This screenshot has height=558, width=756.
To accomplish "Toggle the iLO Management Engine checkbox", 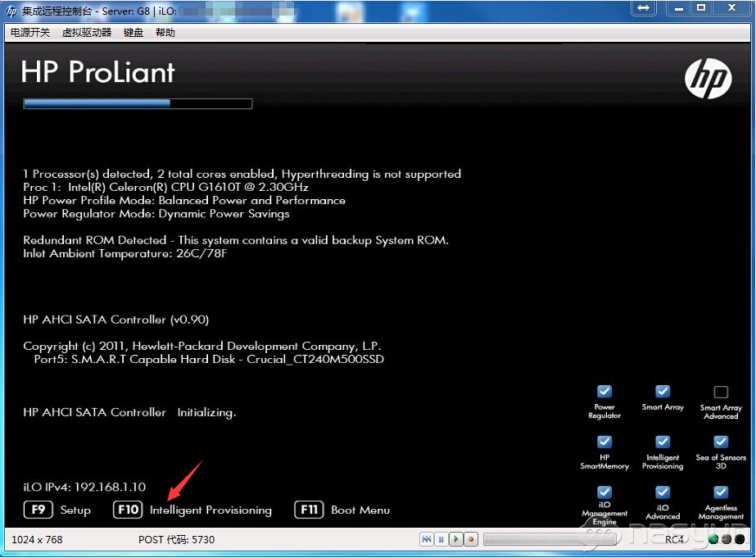I will [604, 492].
